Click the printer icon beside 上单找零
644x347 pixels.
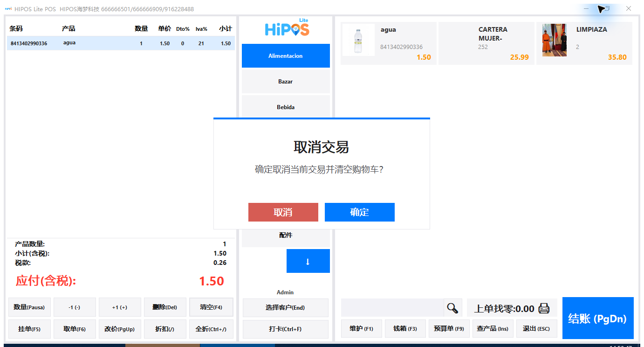[544, 308]
